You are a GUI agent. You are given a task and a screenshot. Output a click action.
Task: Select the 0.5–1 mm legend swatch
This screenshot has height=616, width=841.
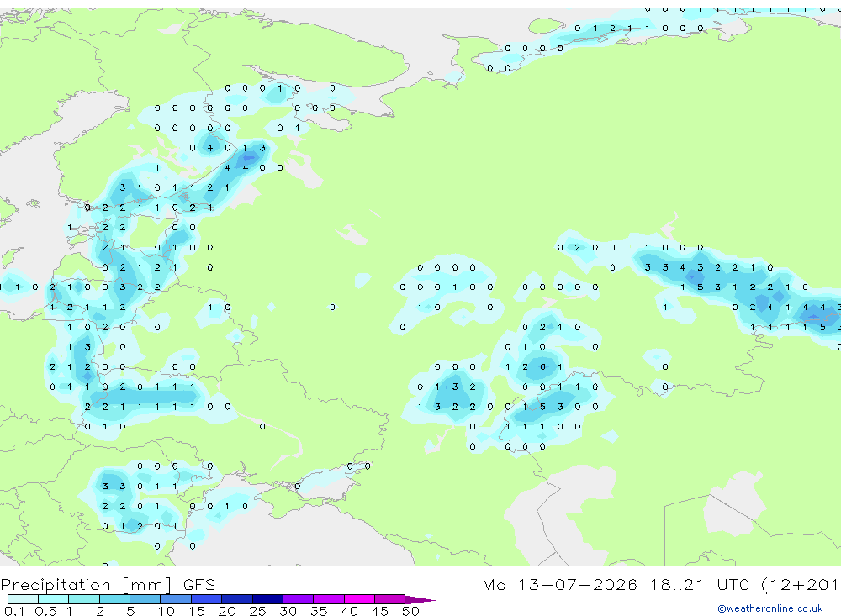54,599
